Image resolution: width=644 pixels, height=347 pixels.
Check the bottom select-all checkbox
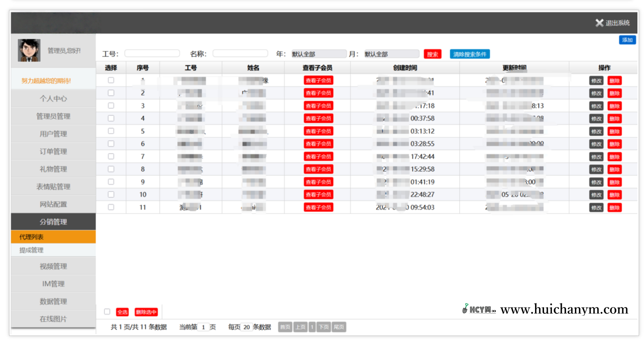point(107,312)
